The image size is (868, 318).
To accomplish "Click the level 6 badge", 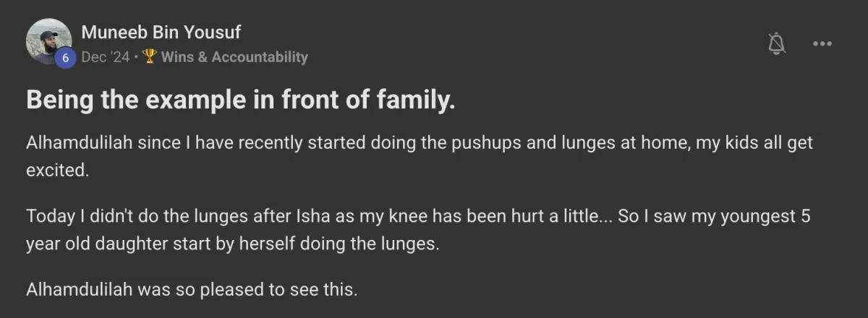I will pyautogui.click(x=66, y=58).
